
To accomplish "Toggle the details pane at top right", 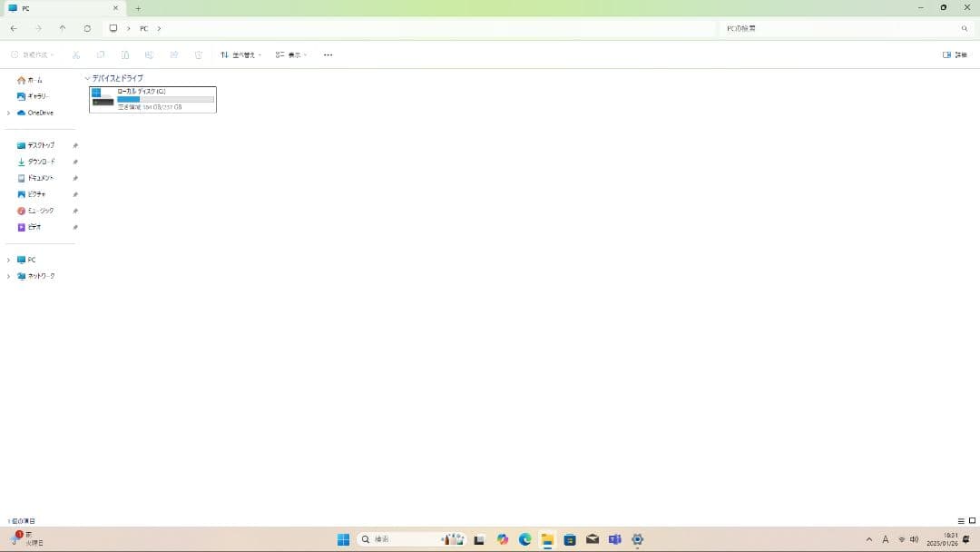I will [946, 54].
